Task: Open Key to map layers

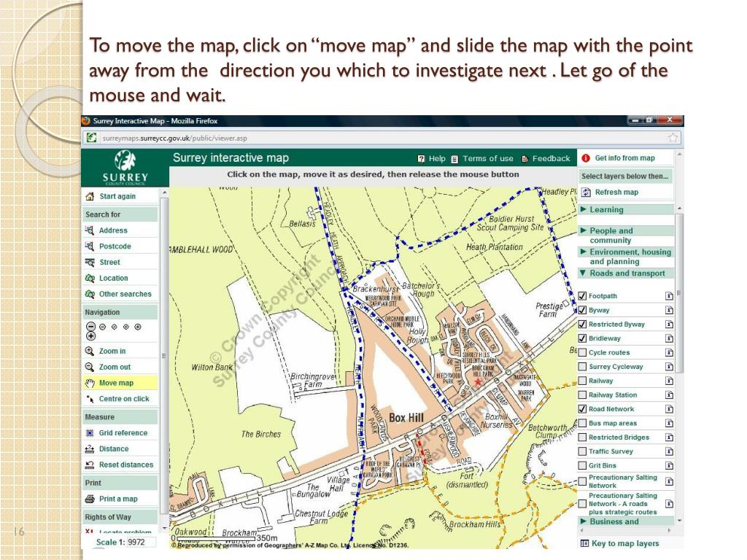Action: [x=620, y=543]
